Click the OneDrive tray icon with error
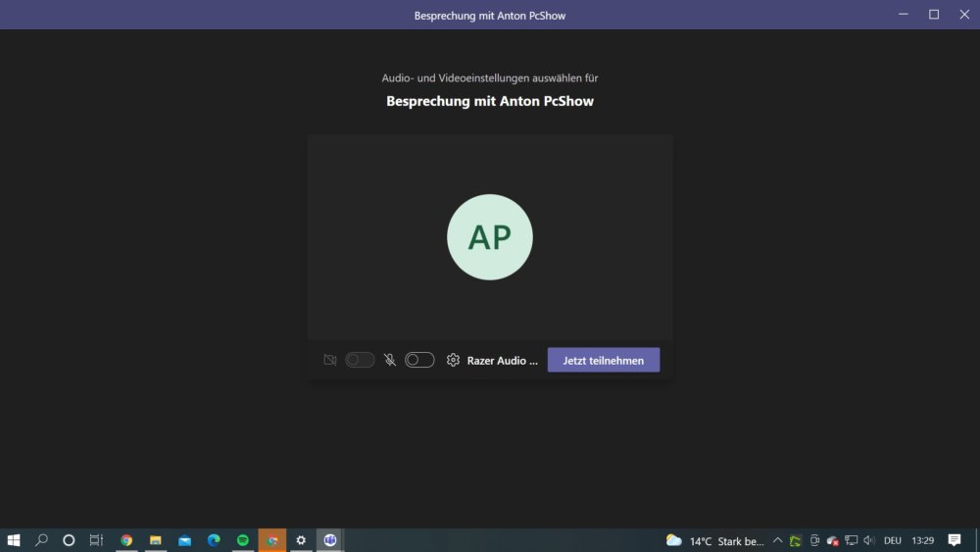Image resolution: width=980 pixels, height=552 pixels. [832, 541]
